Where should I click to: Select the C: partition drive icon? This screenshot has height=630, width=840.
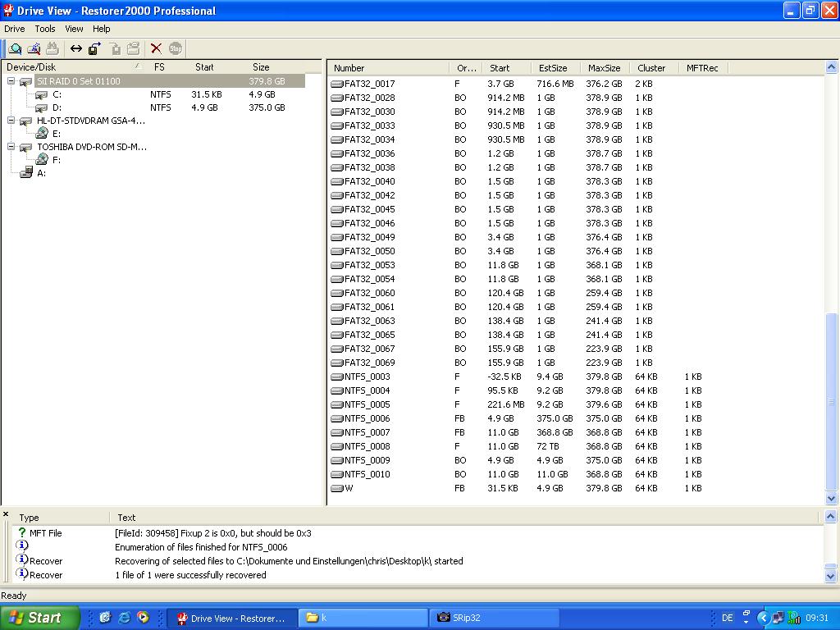pos(41,95)
